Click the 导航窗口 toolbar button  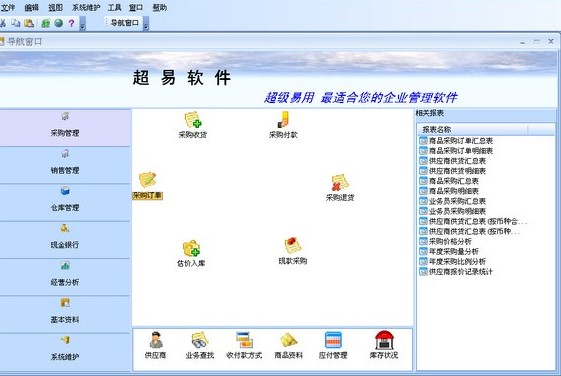pyautogui.click(x=125, y=23)
